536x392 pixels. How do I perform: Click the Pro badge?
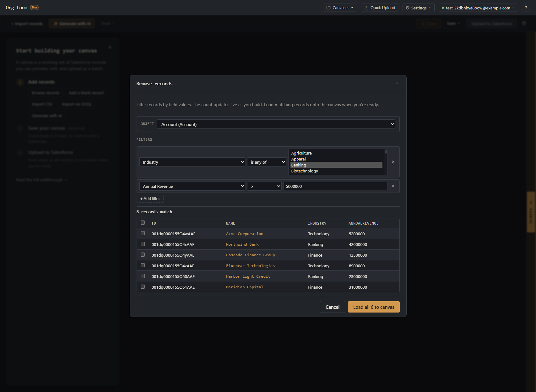[35, 8]
